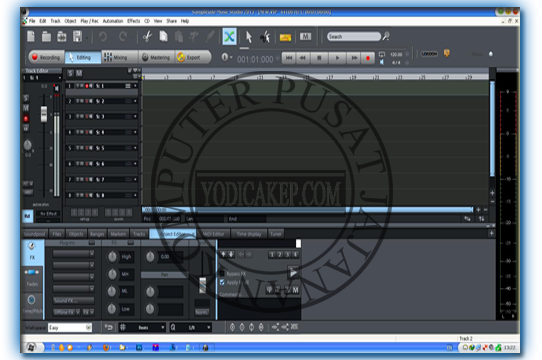
Task: Select the arrow mouse mode tool
Action: point(249,37)
